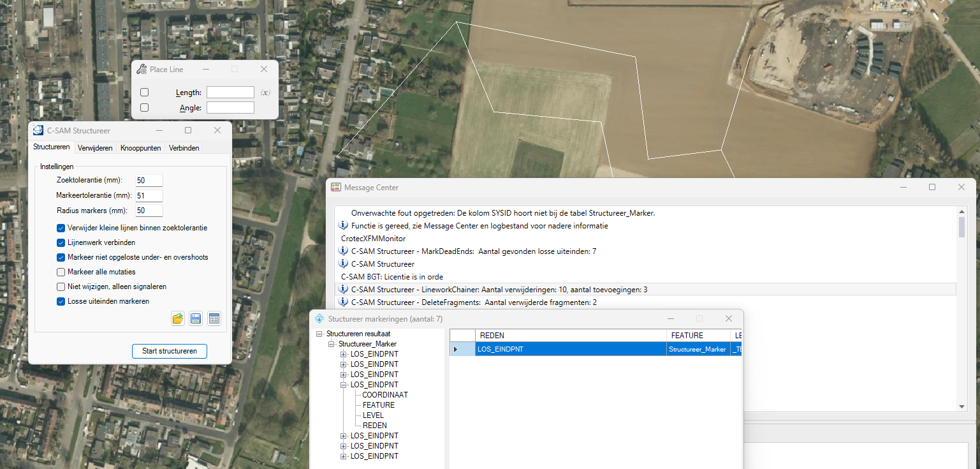Select the LineworkChainer message text
Screen dimensions: 980x469
[499, 290]
